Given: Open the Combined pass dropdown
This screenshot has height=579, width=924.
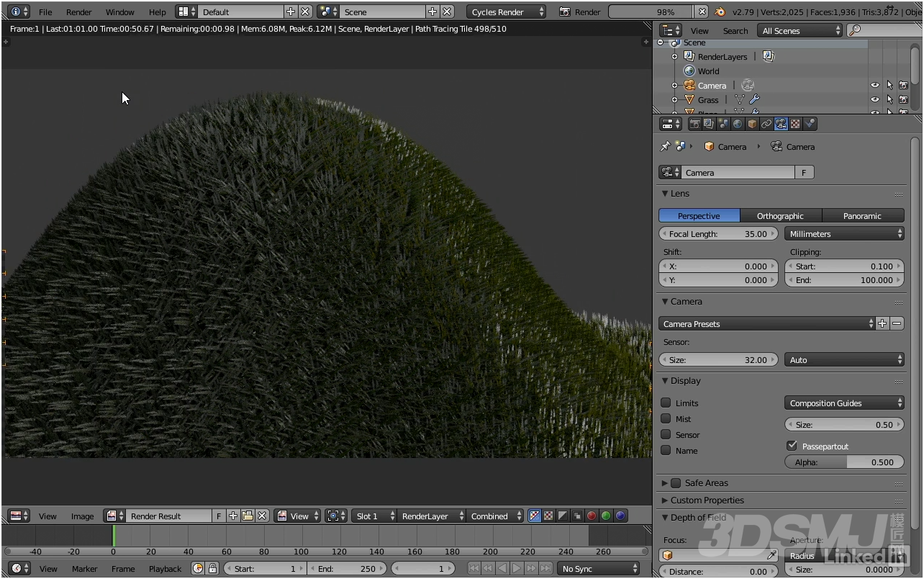Looking at the screenshot, I should (495, 516).
